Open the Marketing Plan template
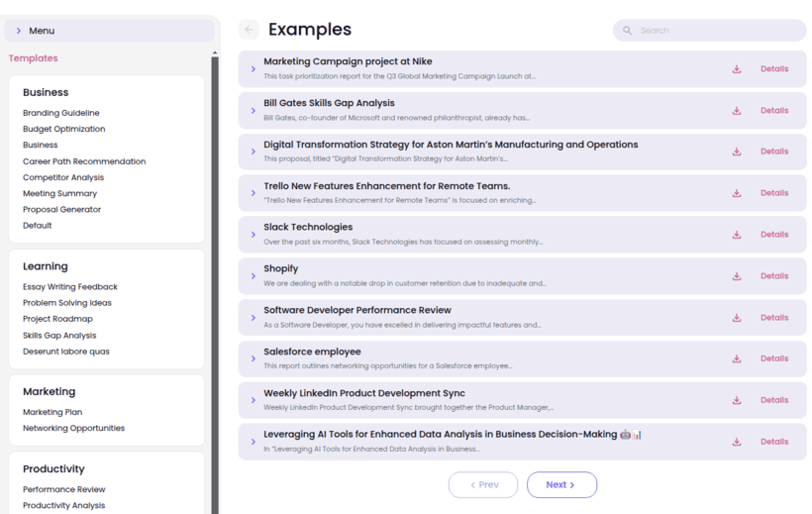The image size is (812, 514). [x=52, y=412]
